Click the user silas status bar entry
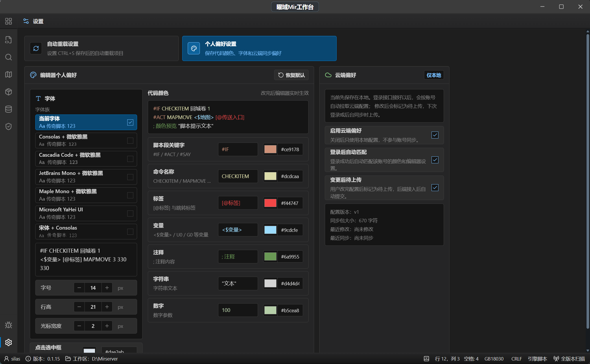The image size is (590, 364). [12, 359]
